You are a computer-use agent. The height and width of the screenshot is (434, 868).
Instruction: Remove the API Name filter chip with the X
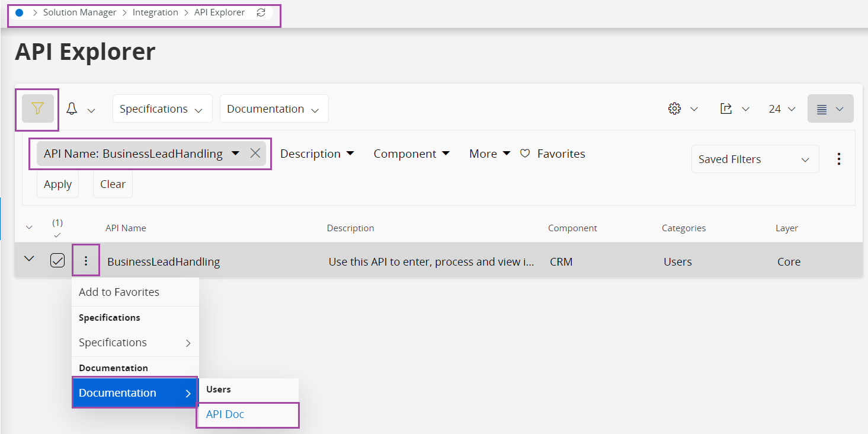point(255,153)
